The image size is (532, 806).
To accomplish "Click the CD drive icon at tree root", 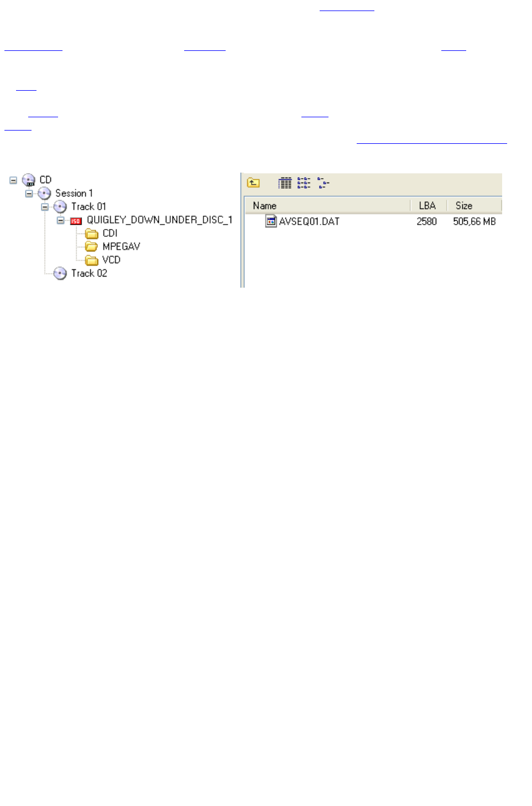I will 29,180.
